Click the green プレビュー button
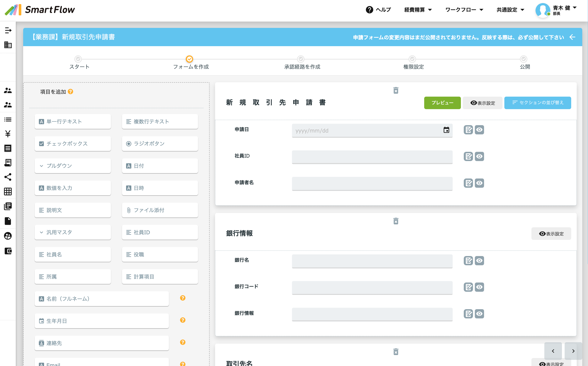The height and width of the screenshot is (366, 588). [x=442, y=103]
